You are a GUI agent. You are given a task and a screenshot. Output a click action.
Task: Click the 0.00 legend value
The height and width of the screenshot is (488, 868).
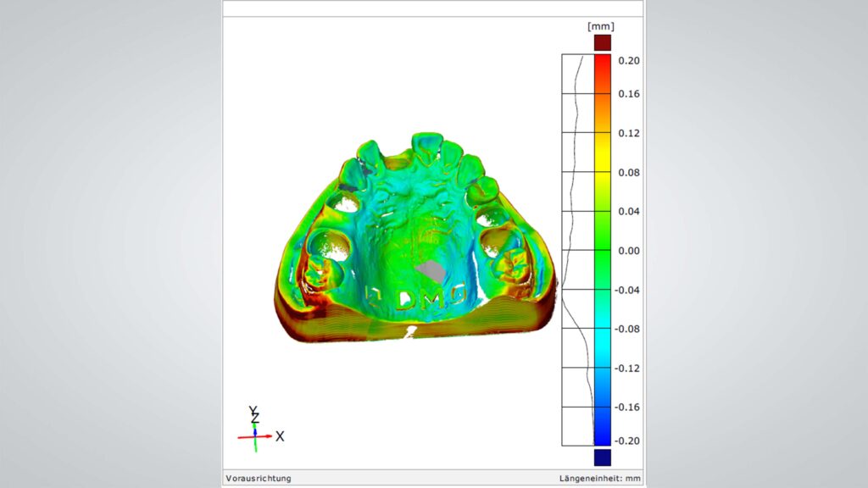628,251
